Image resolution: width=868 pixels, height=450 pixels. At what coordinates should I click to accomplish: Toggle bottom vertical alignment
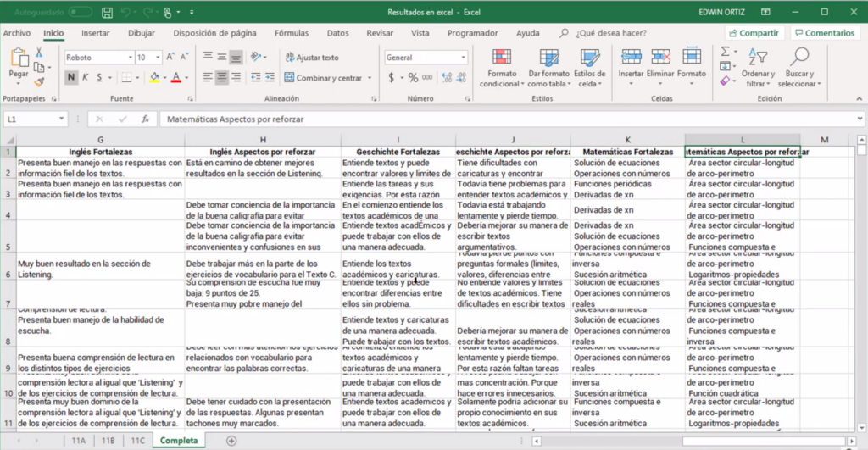pos(236,57)
